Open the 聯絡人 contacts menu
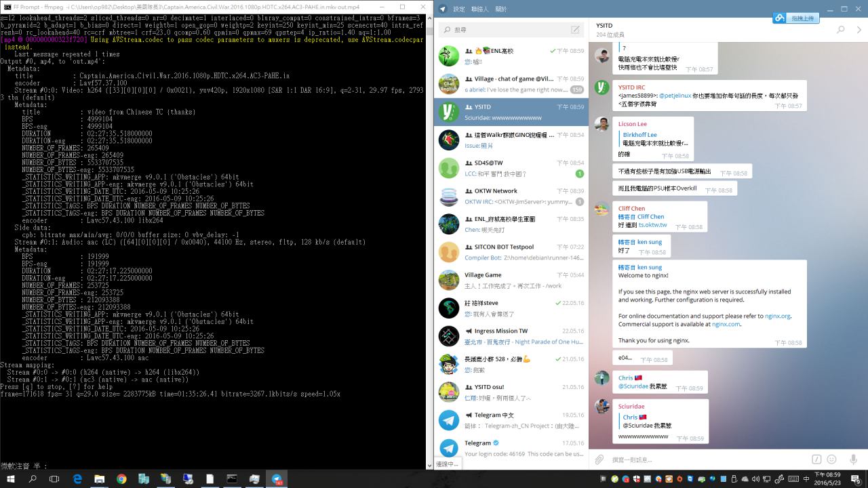Viewport: 868px width, 488px height. [480, 9]
